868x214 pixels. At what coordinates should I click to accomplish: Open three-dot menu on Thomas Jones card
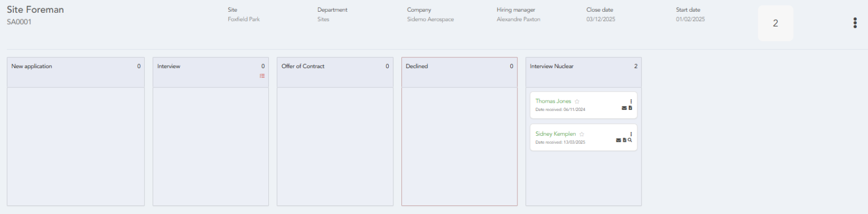(631, 101)
